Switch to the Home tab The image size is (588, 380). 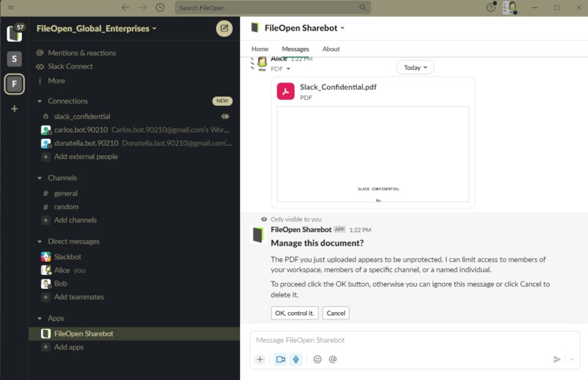(x=260, y=49)
